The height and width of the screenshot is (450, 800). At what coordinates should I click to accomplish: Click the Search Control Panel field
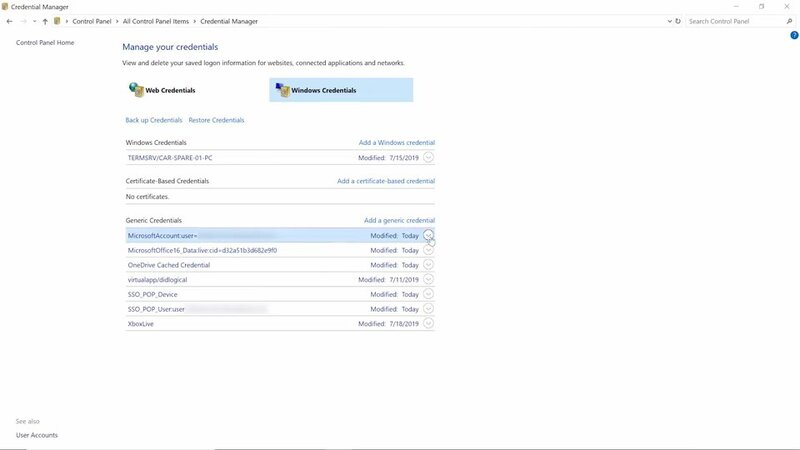coord(735,21)
